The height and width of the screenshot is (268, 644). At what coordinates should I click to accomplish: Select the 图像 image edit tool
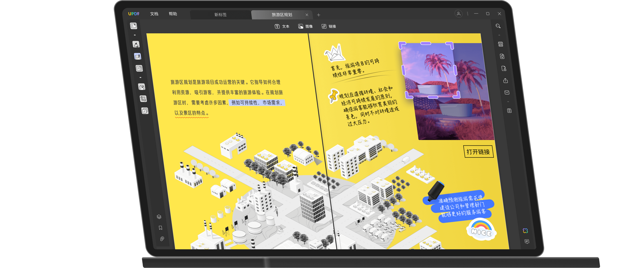point(305,27)
